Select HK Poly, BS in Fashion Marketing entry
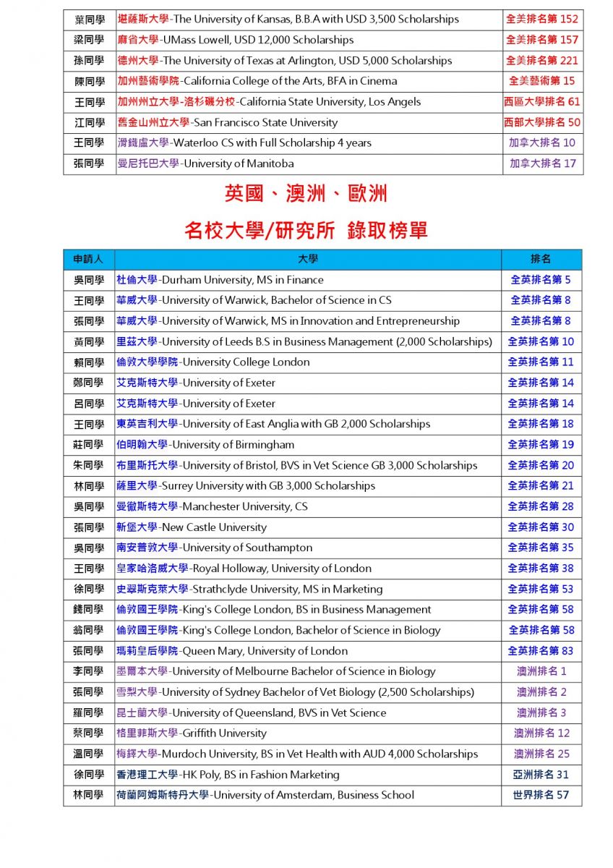 228,775
